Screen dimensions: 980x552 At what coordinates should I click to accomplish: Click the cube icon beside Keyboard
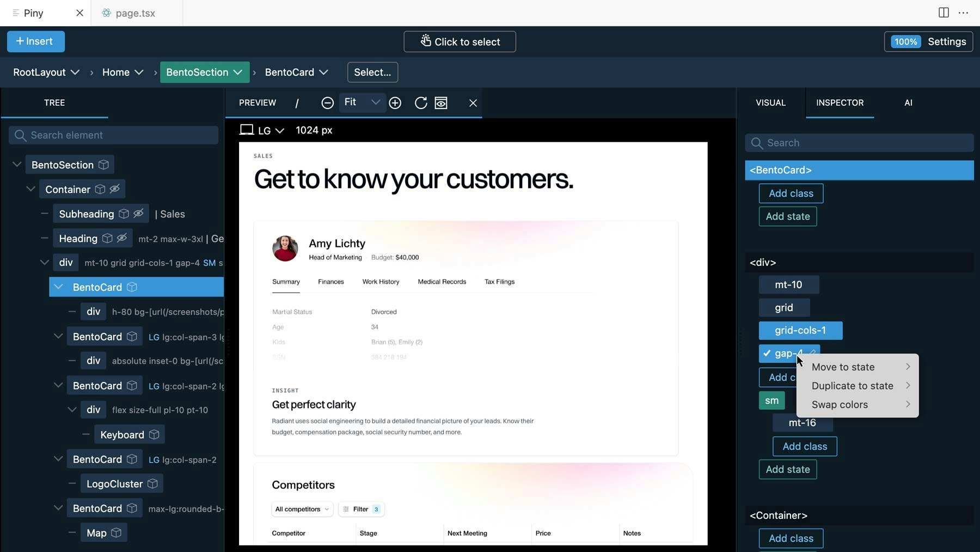(x=154, y=434)
